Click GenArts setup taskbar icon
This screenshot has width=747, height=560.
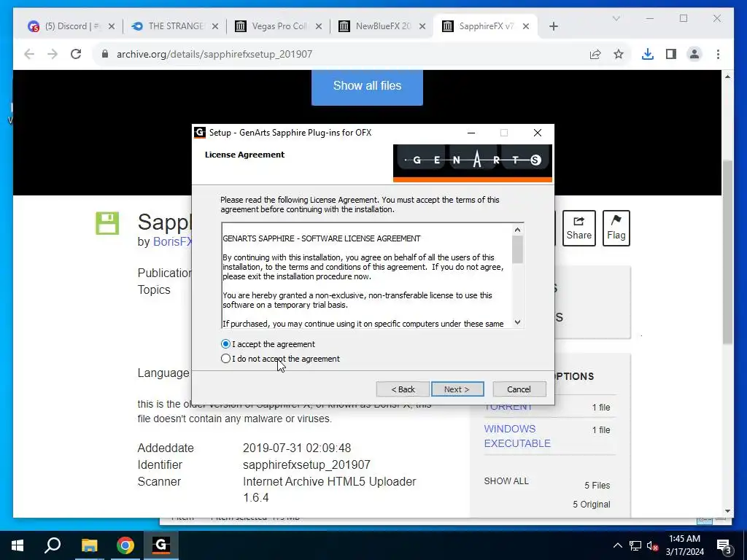[x=161, y=545]
